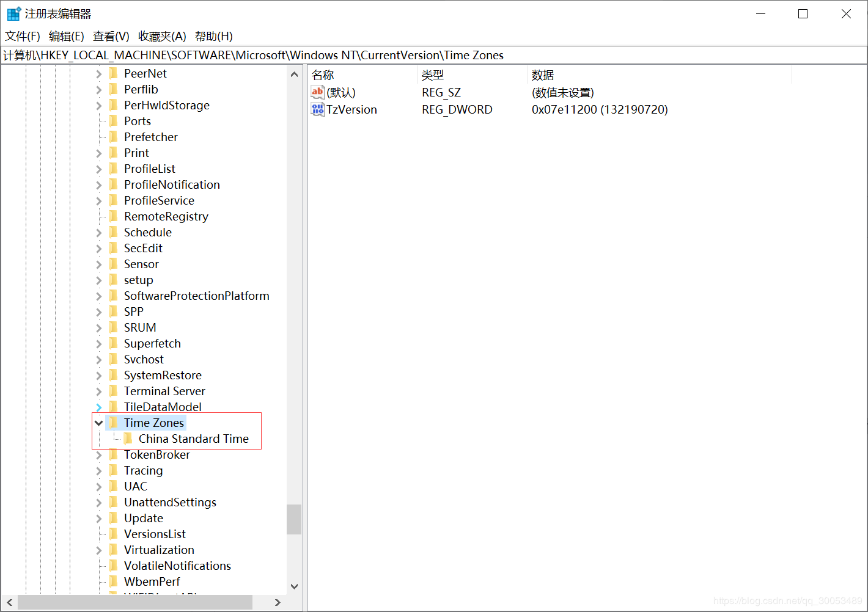Click the RemoteRegistry folder icon
868x612 pixels.
point(113,216)
